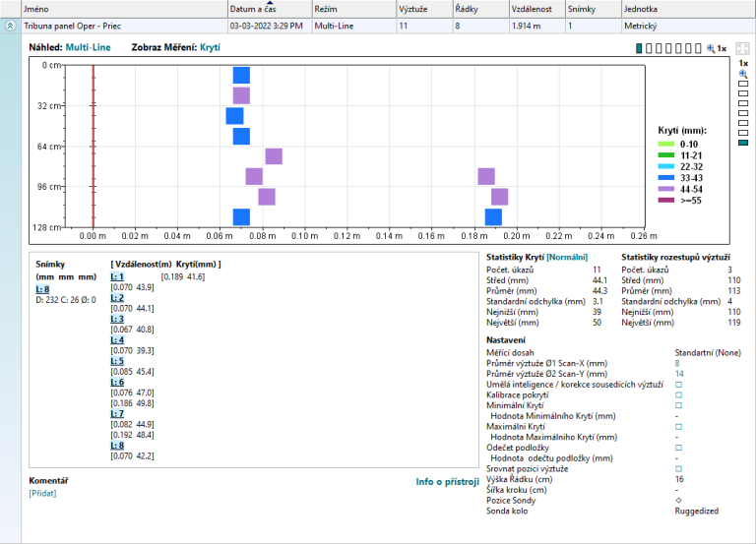The height and width of the screenshot is (544, 756).
Task: Click the 11-21 green legend swatch
Action: [666, 155]
